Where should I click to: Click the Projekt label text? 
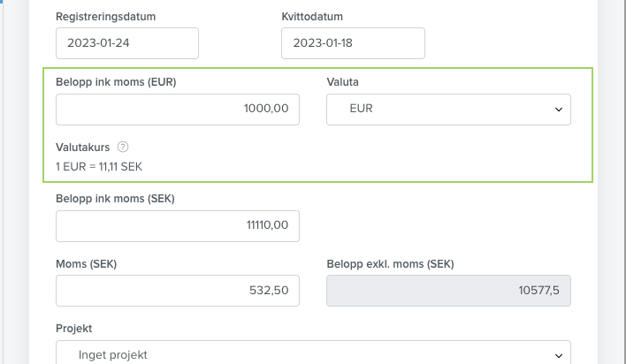tap(74, 329)
